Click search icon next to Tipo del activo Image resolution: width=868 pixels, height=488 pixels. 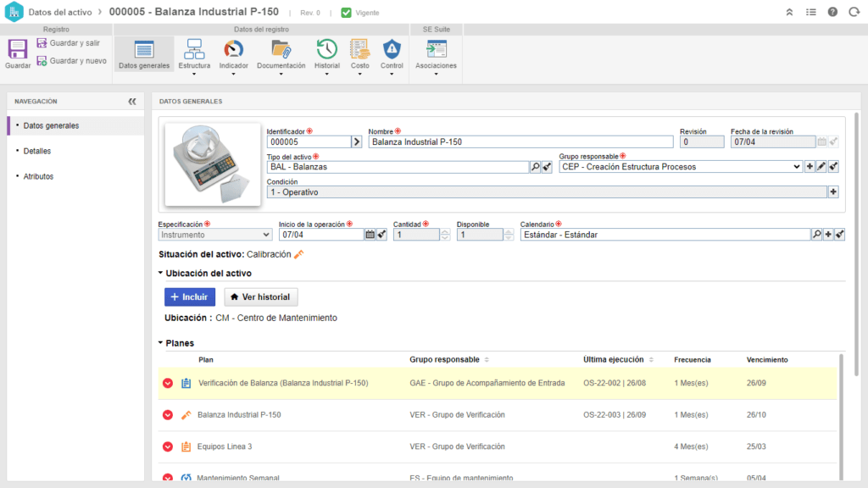tap(535, 167)
